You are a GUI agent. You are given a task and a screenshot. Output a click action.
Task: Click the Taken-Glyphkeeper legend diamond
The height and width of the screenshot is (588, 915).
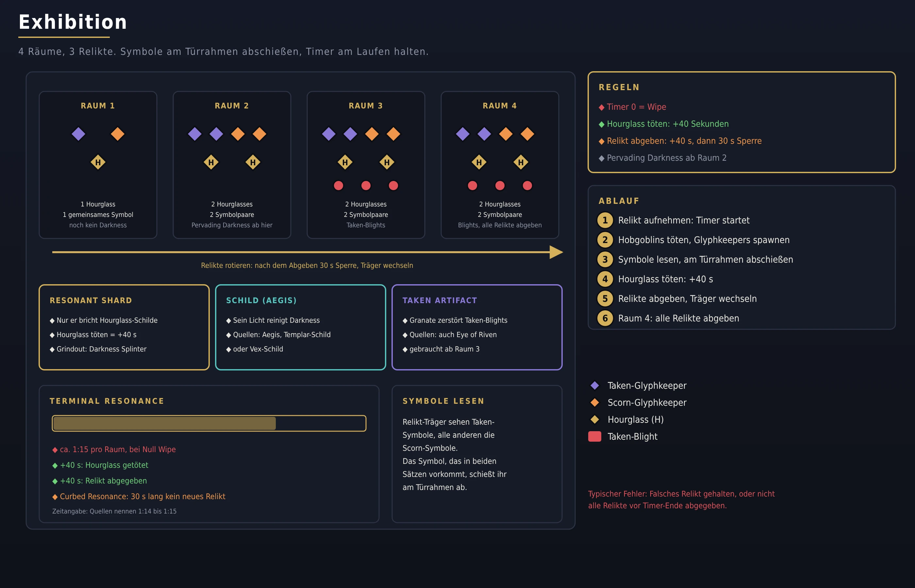point(595,386)
